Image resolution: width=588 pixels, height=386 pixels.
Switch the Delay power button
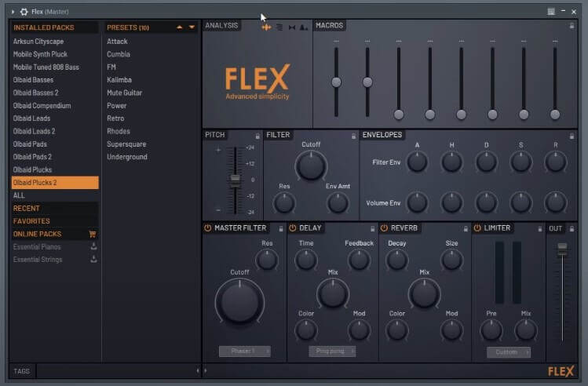(x=293, y=228)
